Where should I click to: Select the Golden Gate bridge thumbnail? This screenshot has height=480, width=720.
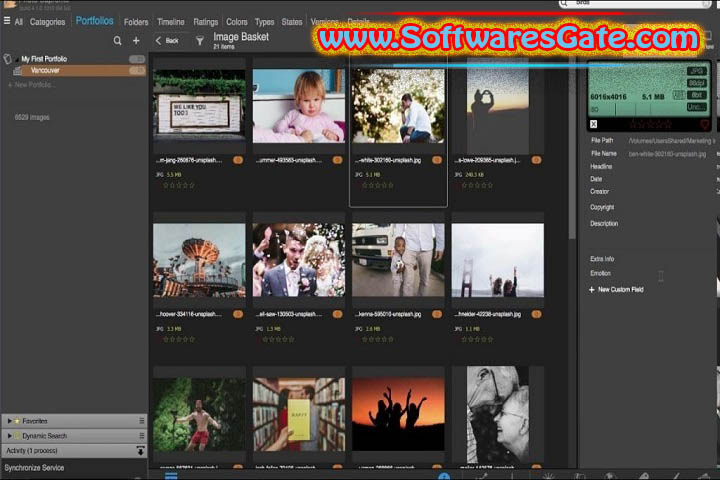[x=498, y=260]
